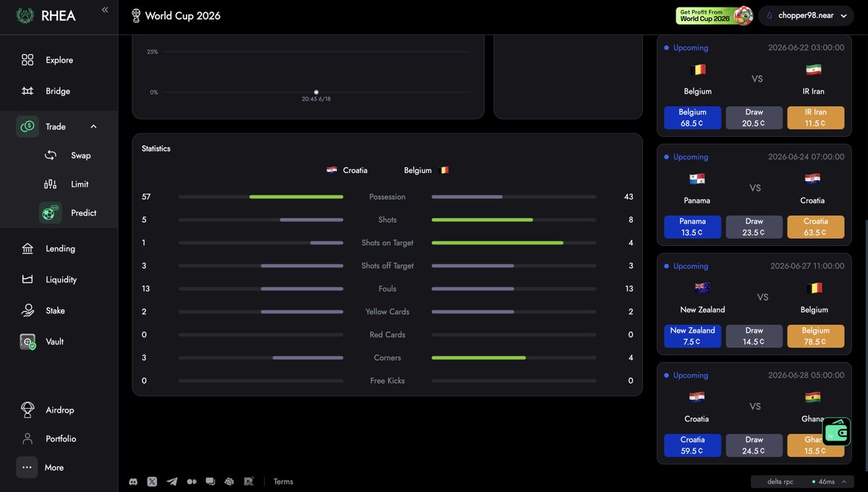Click the Shots off Target label

[388, 266]
